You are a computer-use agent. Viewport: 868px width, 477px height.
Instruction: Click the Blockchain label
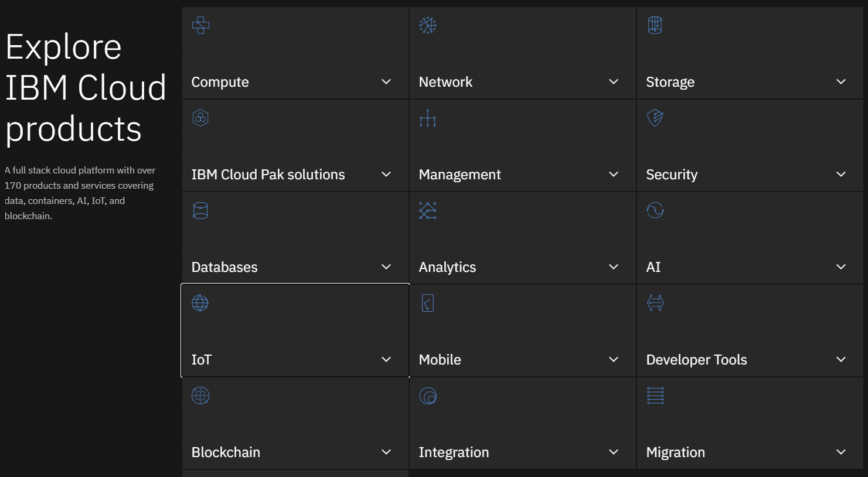[226, 452]
